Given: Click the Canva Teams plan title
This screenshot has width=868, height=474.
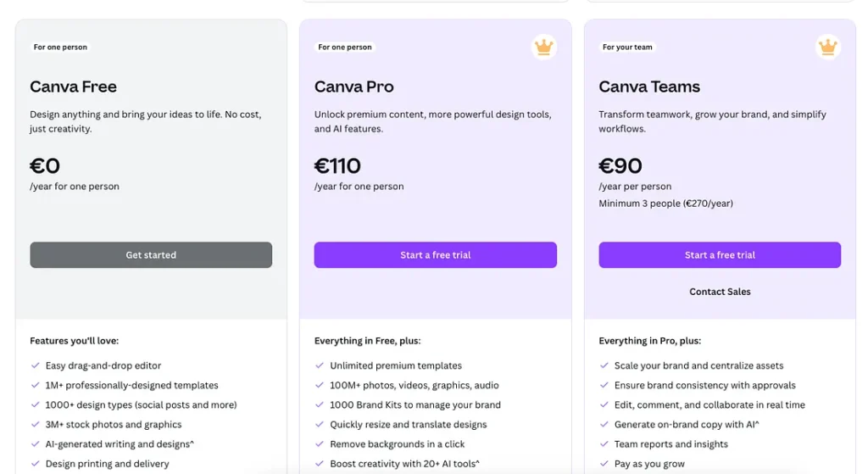Looking at the screenshot, I should tap(649, 86).
